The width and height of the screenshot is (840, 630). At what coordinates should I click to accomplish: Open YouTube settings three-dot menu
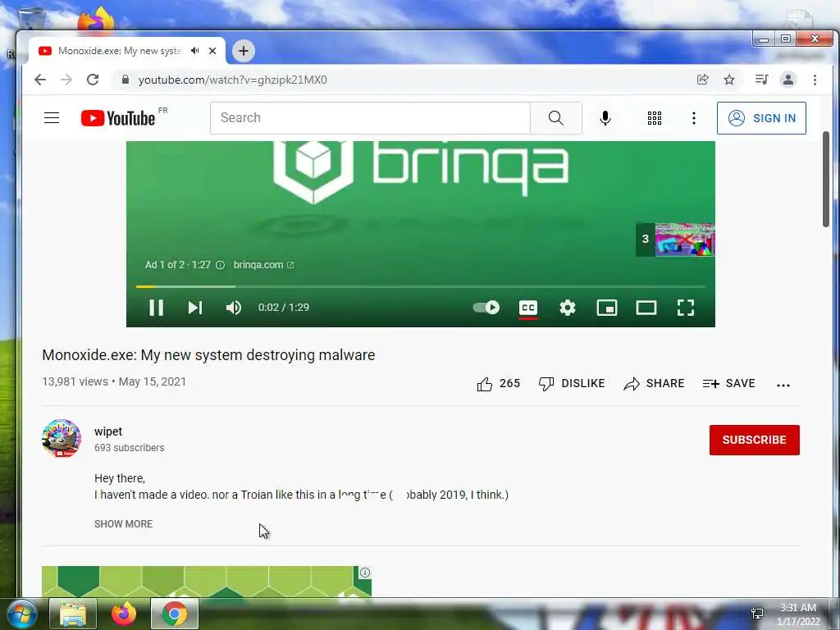[x=694, y=118]
